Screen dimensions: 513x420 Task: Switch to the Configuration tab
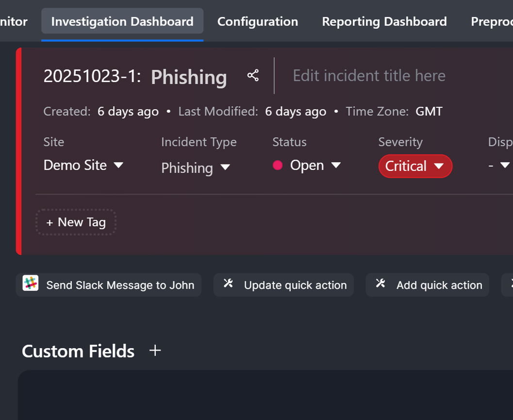point(258,22)
